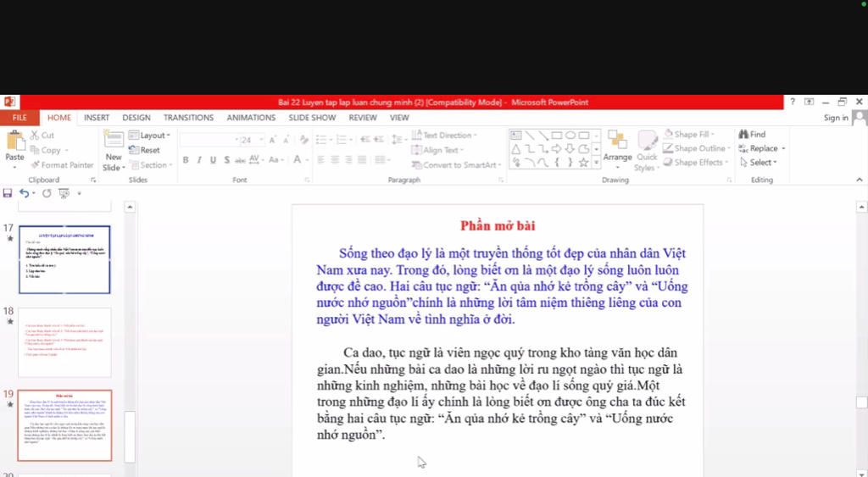The height and width of the screenshot is (477, 868).
Task: Click the Redo icon in Quick Access
Action: [47, 193]
